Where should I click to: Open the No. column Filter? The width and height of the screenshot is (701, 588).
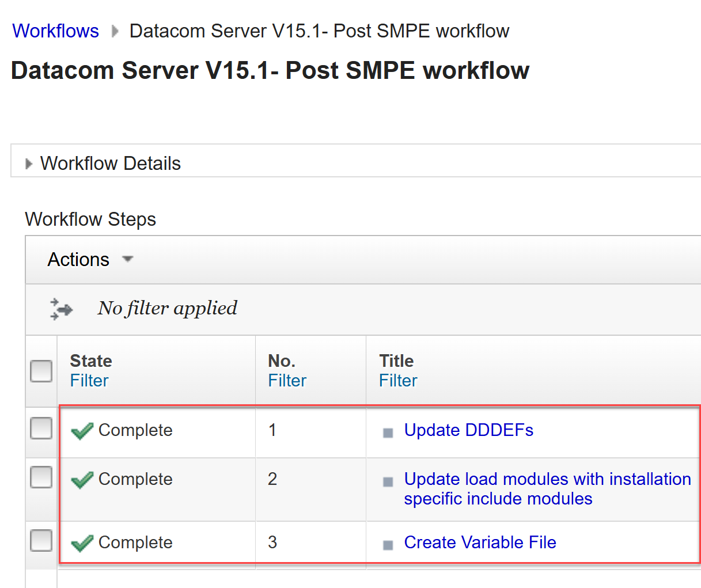point(287,381)
